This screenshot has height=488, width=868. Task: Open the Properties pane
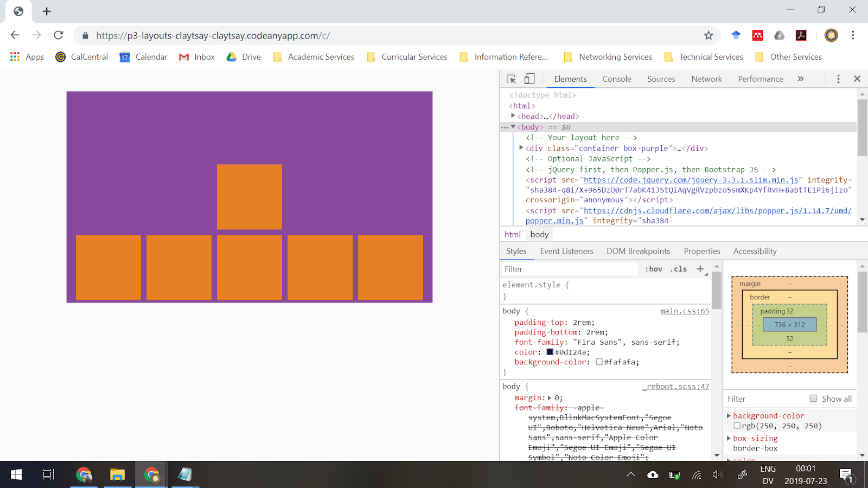click(x=702, y=251)
